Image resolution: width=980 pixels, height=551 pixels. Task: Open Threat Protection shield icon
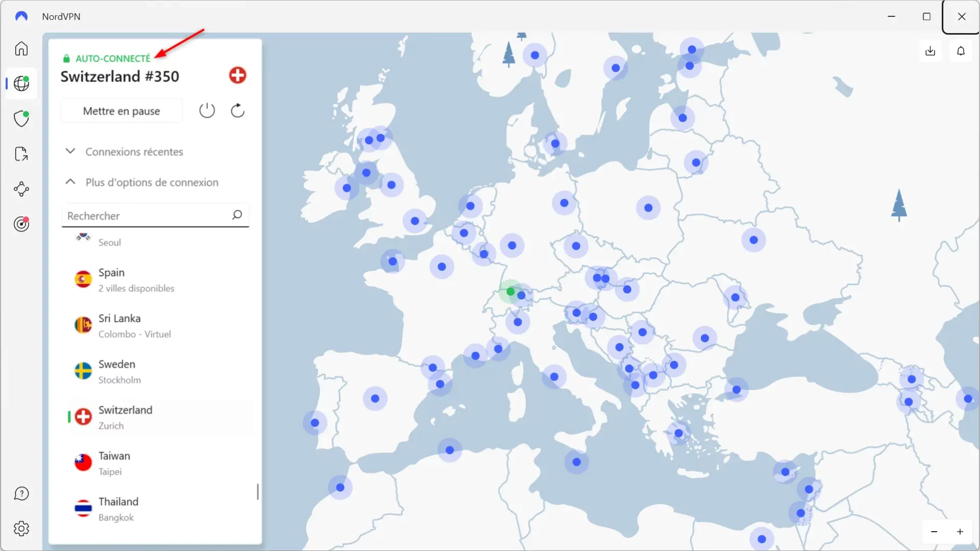point(21,118)
